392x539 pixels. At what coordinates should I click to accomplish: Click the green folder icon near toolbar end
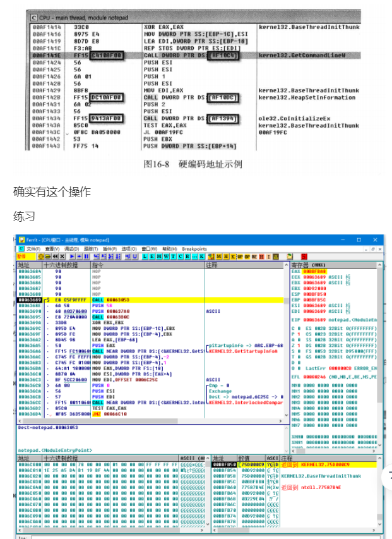tap(289, 256)
